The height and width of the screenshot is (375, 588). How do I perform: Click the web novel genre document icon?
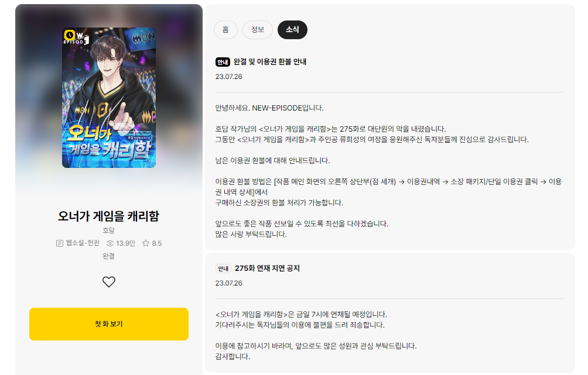click(60, 243)
